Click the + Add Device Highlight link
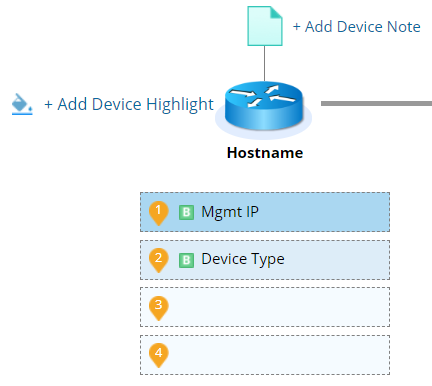This screenshot has height=386, width=432. tap(129, 105)
